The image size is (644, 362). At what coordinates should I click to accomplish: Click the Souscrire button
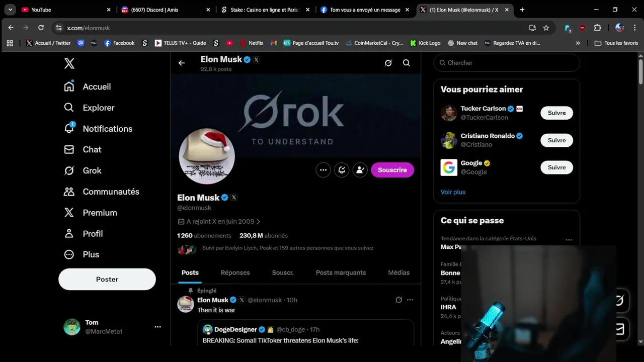[x=392, y=170]
